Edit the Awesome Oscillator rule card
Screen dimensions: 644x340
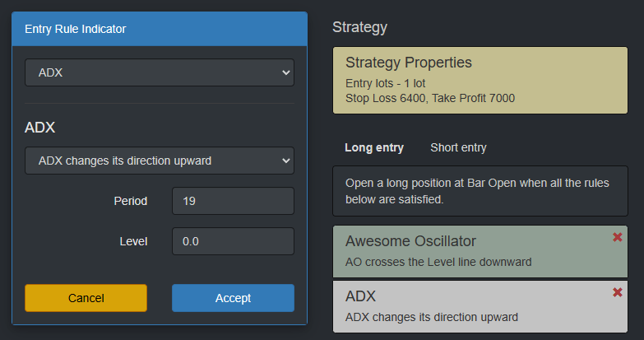click(477, 251)
